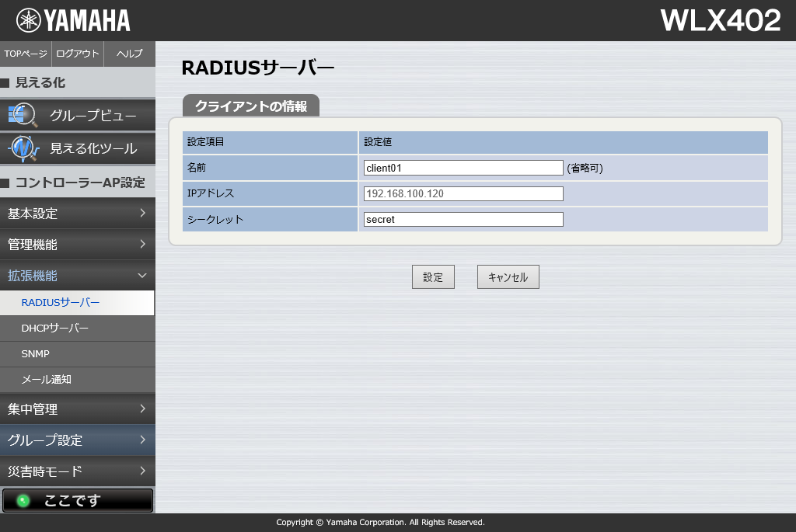Click the ログアウト tab to log out
This screenshot has width=796, height=532.
click(x=78, y=54)
